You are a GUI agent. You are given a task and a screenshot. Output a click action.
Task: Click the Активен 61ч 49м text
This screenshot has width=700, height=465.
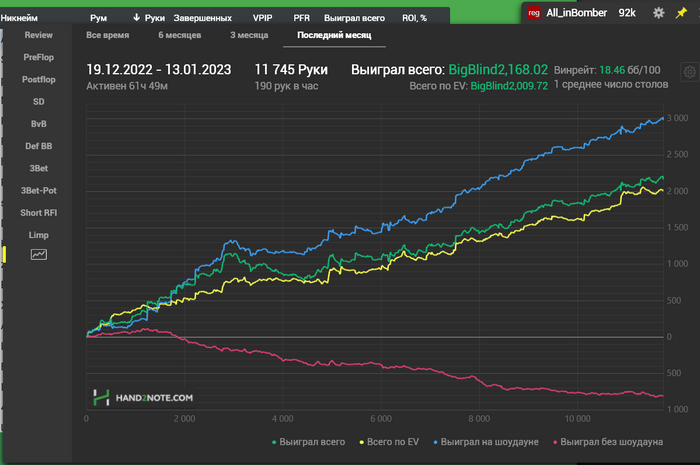point(127,86)
